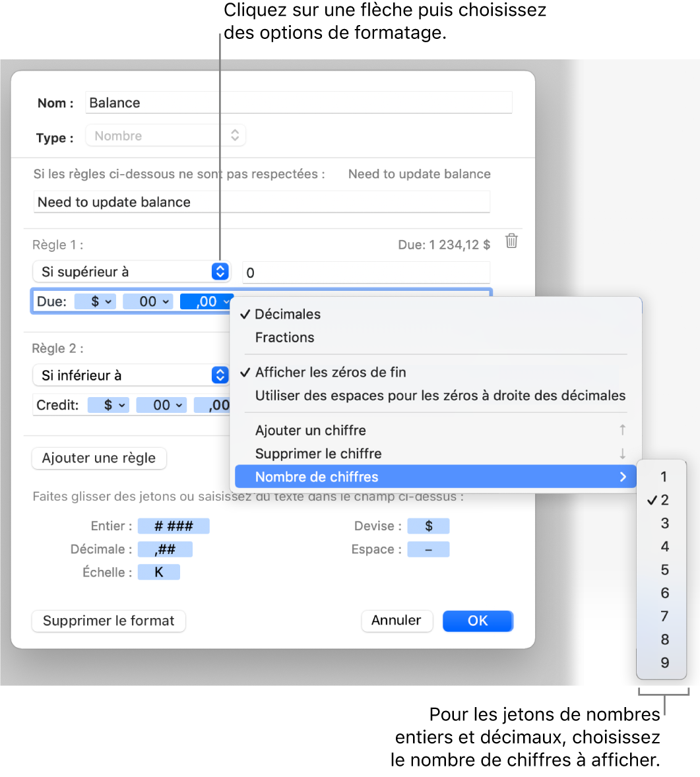The width and height of the screenshot is (700, 777).
Task: Click the ,00 decimal token in Credit rule
Action: [x=212, y=405]
